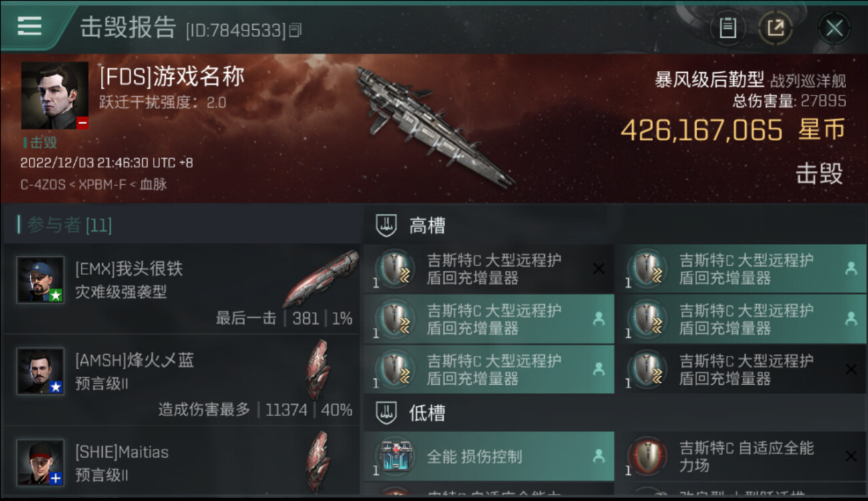868x501 pixels.
Task: Click the share report icon
Action: pyautogui.click(x=775, y=28)
